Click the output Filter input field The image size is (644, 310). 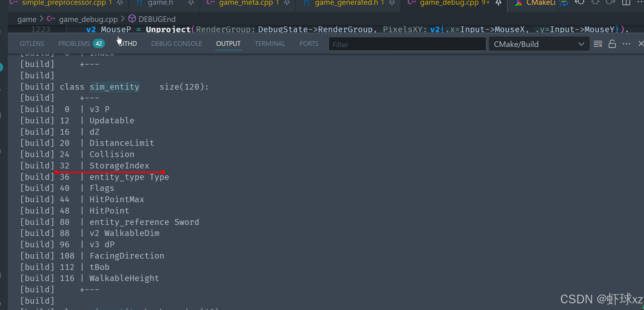407,44
